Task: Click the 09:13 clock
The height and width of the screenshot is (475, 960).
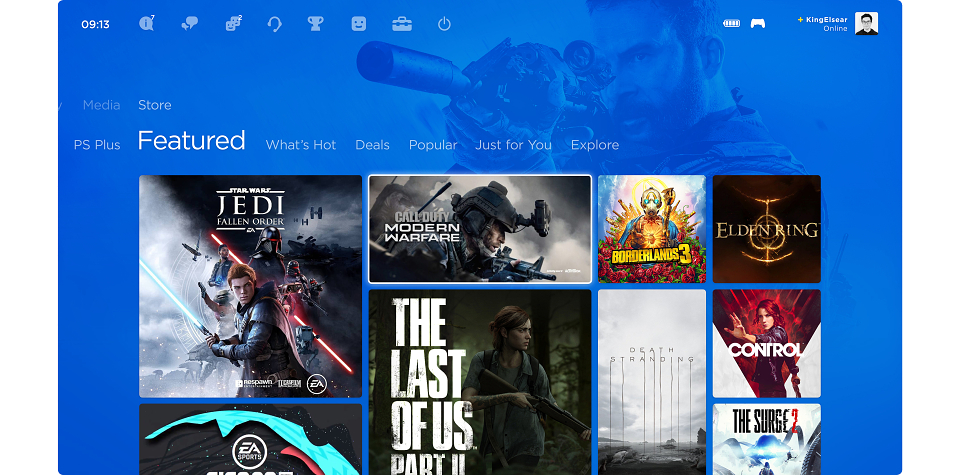Action: (96, 24)
